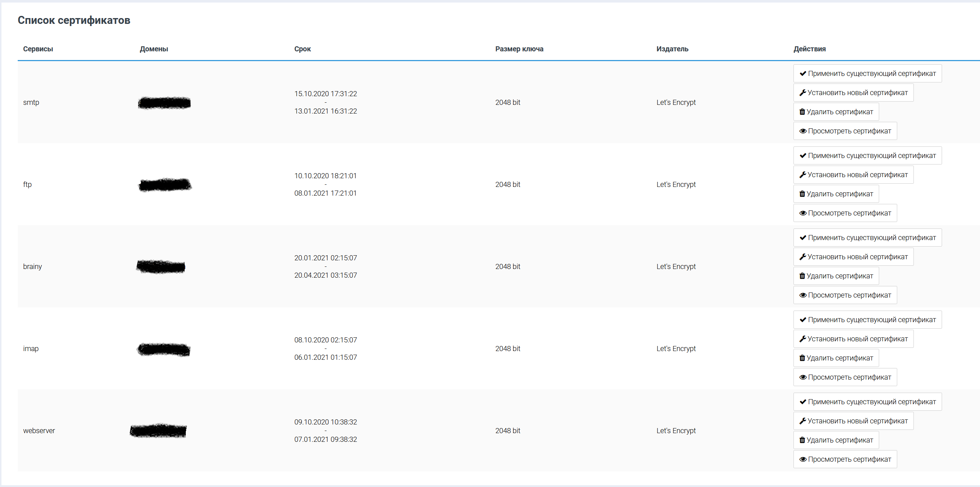Click the Сервисы column header
Viewport: 980px width, 487px height.
click(x=38, y=49)
